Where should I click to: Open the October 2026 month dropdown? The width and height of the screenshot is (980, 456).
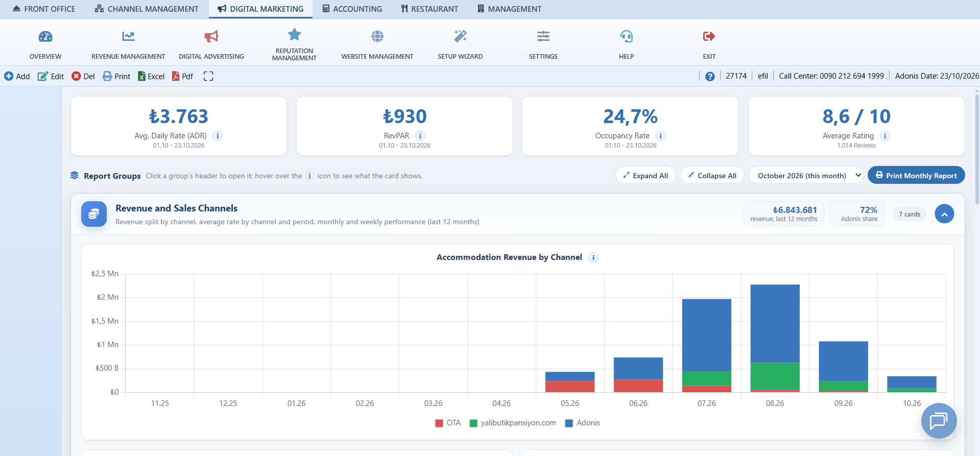click(x=806, y=176)
